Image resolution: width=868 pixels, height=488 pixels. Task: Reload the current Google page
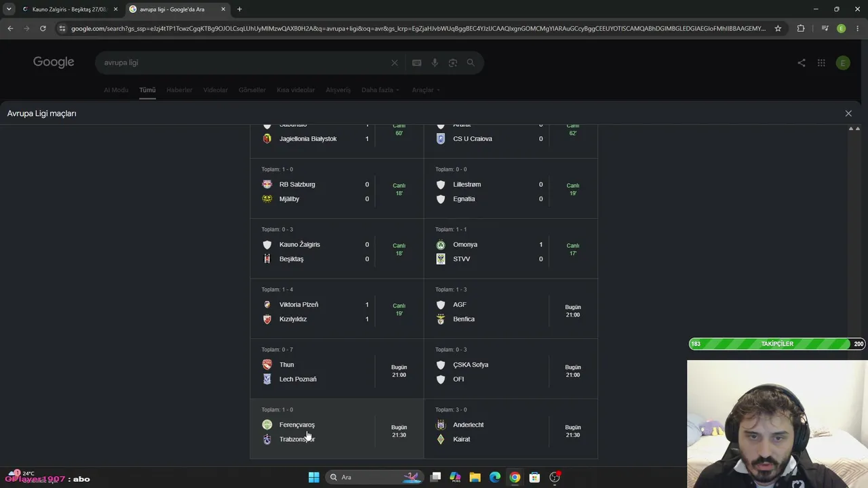pyautogui.click(x=43, y=28)
